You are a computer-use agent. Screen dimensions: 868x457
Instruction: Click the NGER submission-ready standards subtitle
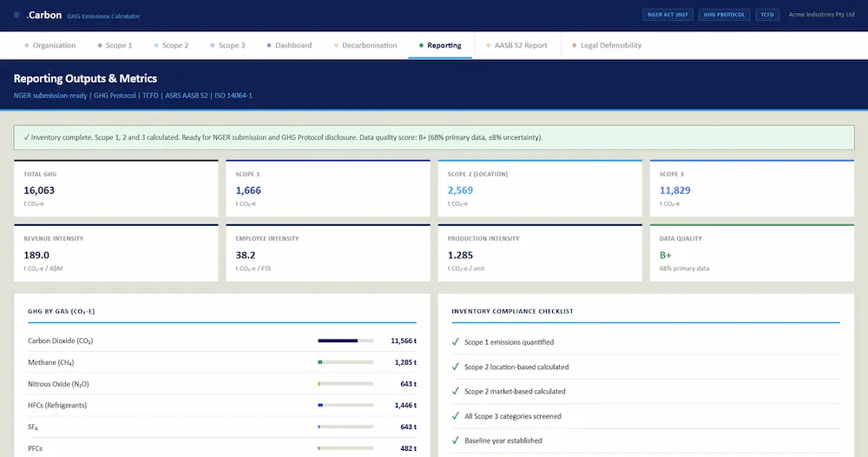[x=133, y=96]
